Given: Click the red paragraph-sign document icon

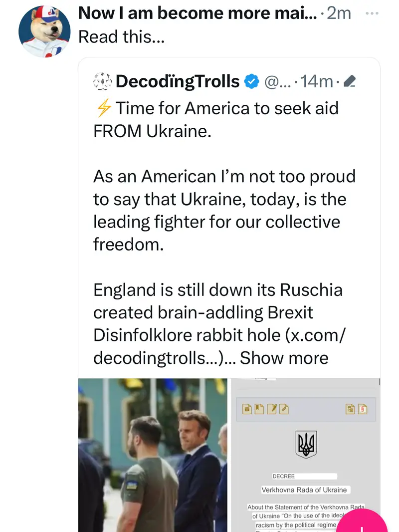Looking at the screenshot, I should [363, 409].
